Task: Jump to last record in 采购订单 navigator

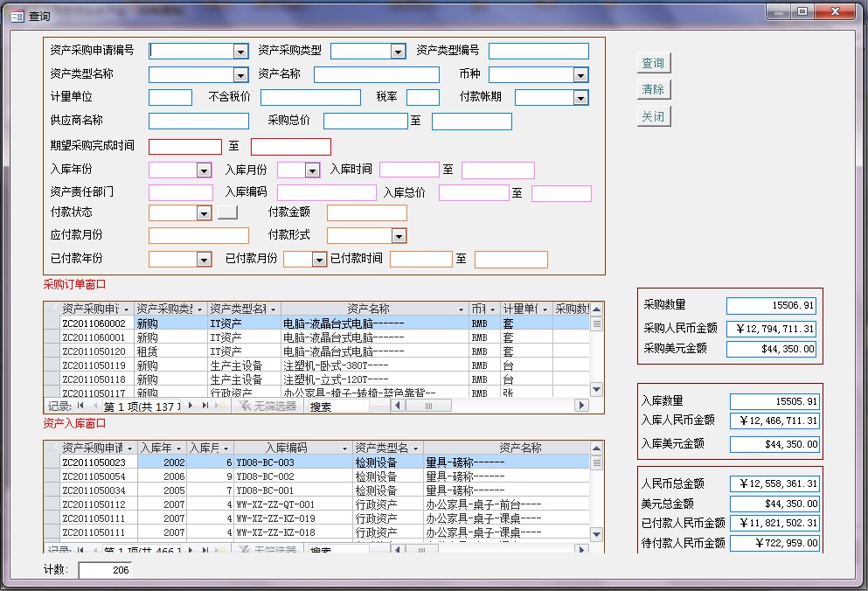Action: (205, 406)
